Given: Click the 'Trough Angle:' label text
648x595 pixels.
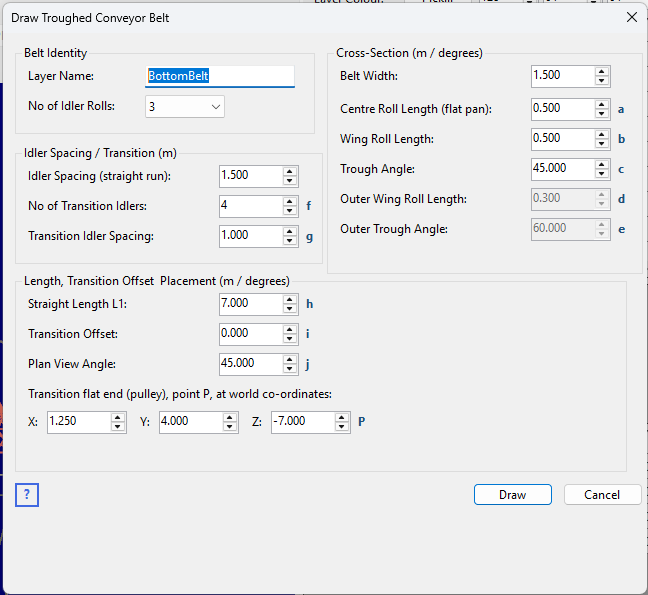Looking at the screenshot, I should pos(377,169).
